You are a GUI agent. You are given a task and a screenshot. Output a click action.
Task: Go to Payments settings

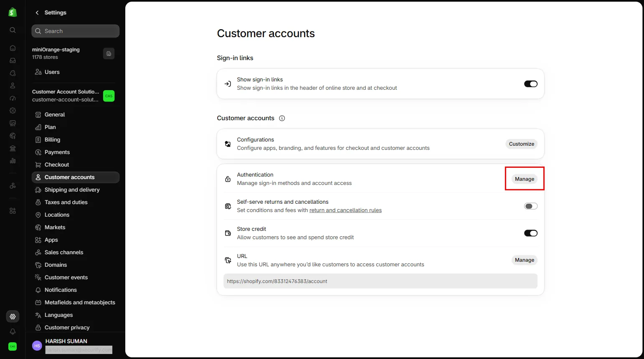point(76,152)
